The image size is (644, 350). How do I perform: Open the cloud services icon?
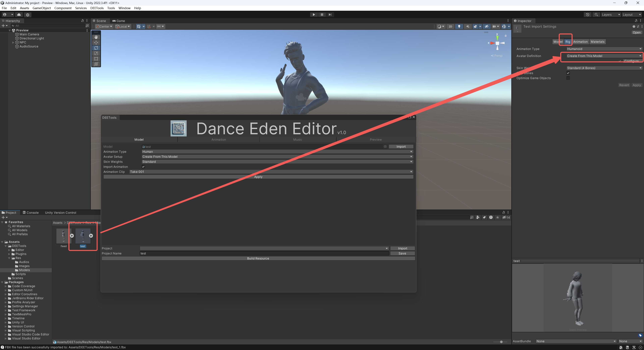pyautogui.click(x=19, y=14)
